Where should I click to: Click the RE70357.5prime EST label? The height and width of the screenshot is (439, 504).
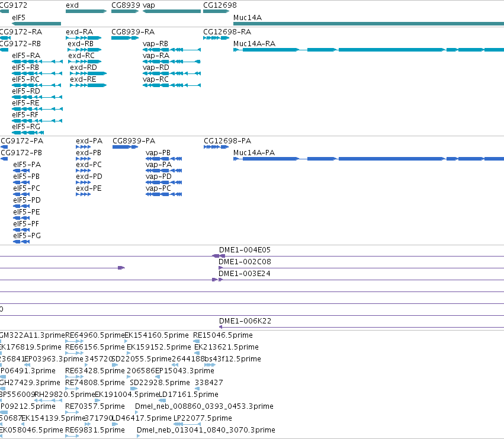pos(95,406)
